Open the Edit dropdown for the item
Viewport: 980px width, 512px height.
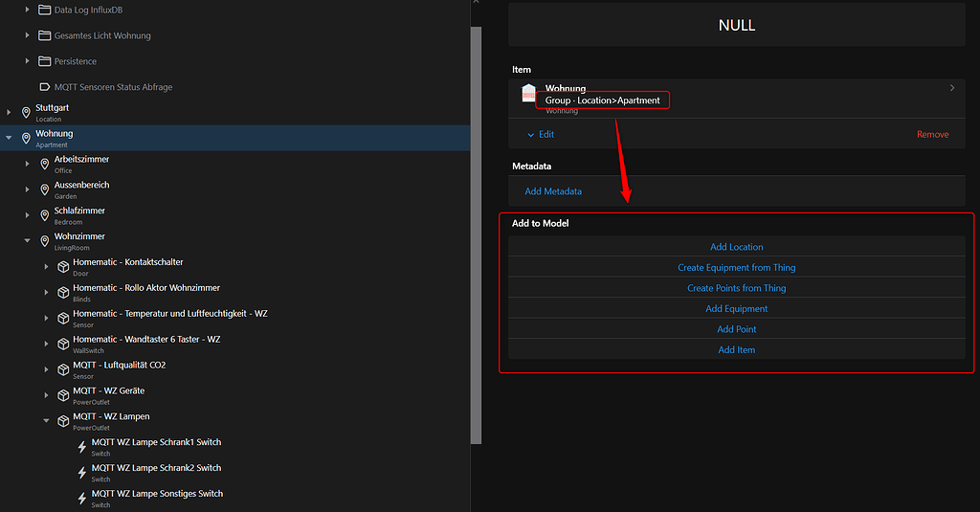(540, 135)
